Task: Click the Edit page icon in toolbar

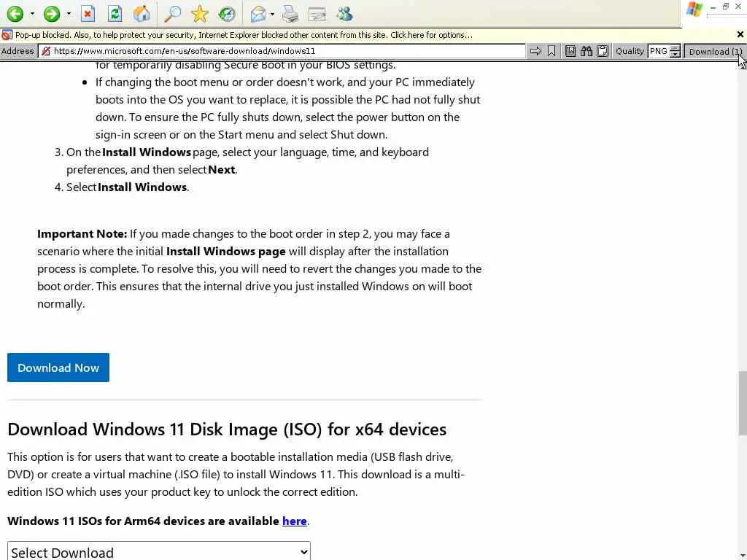Action: (317, 15)
